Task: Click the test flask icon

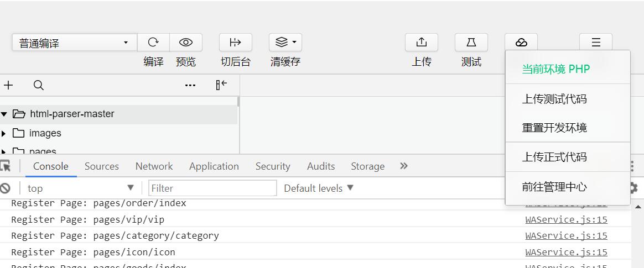Action: click(x=471, y=43)
